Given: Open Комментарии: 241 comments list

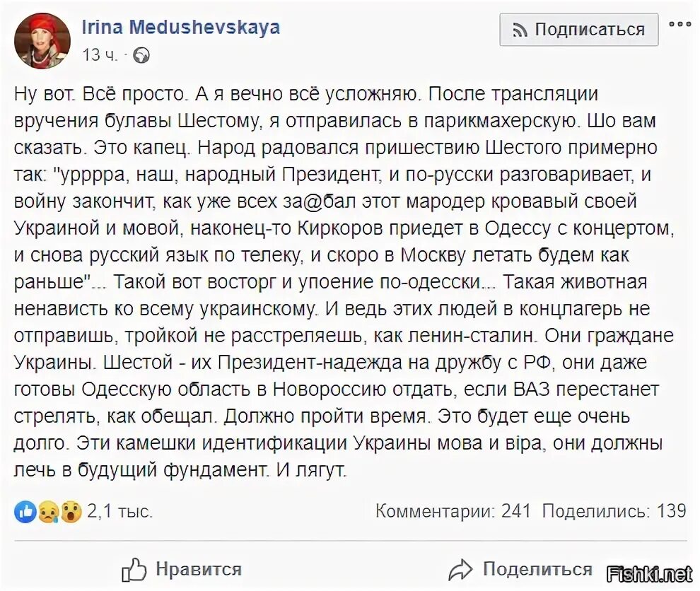Looking at the screenshot, I should click(x=453, y=510).
